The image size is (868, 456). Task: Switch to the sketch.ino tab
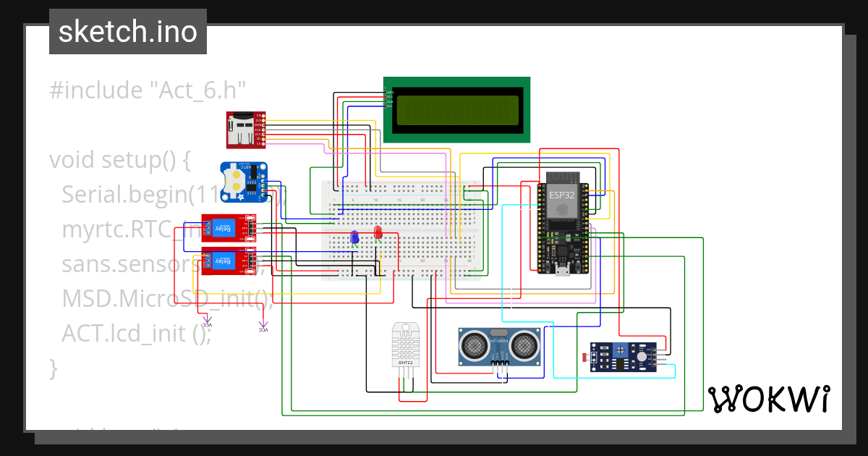[127, 30]
